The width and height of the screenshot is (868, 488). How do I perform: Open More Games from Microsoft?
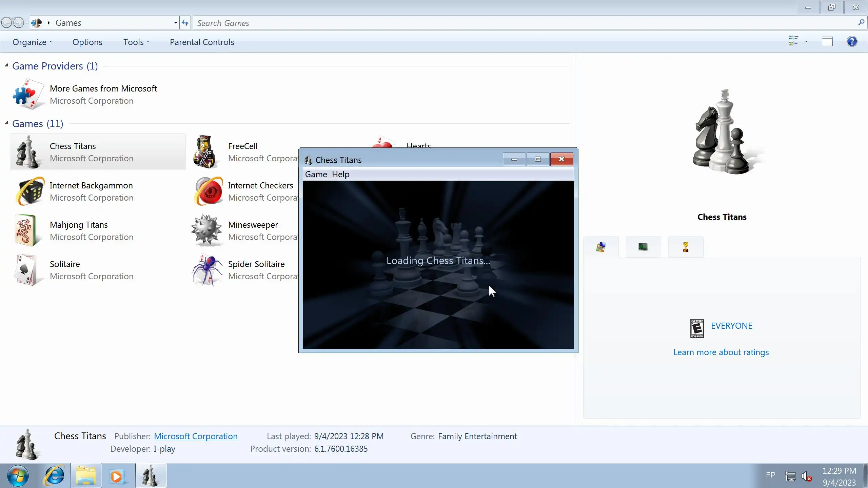[103, 89]
